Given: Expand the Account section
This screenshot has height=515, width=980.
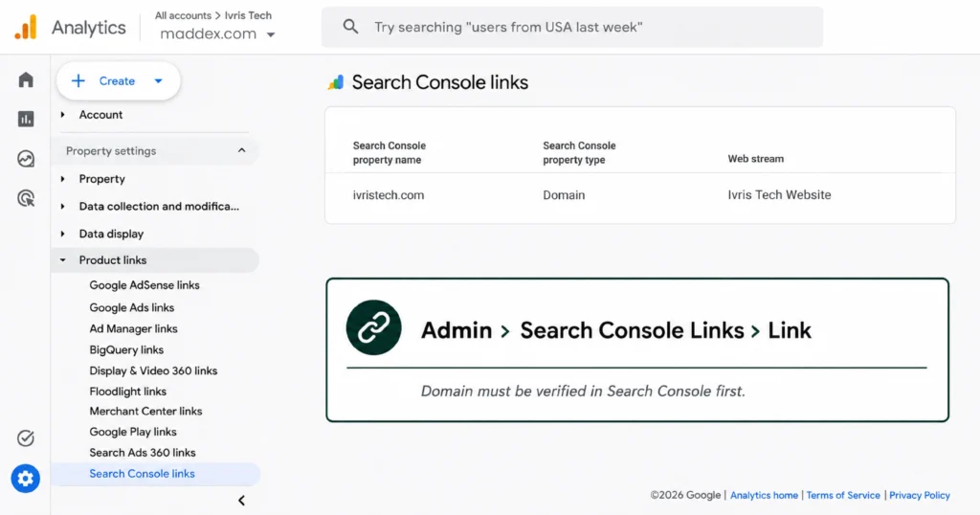Looking at the screenshot, I should pyautogui.click(x=100, y=114).
